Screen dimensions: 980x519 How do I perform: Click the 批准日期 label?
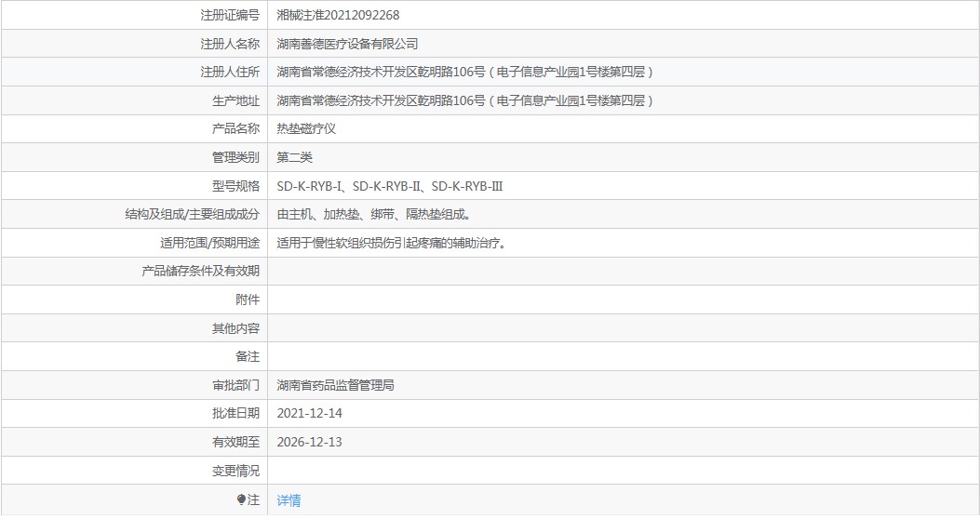235,414
